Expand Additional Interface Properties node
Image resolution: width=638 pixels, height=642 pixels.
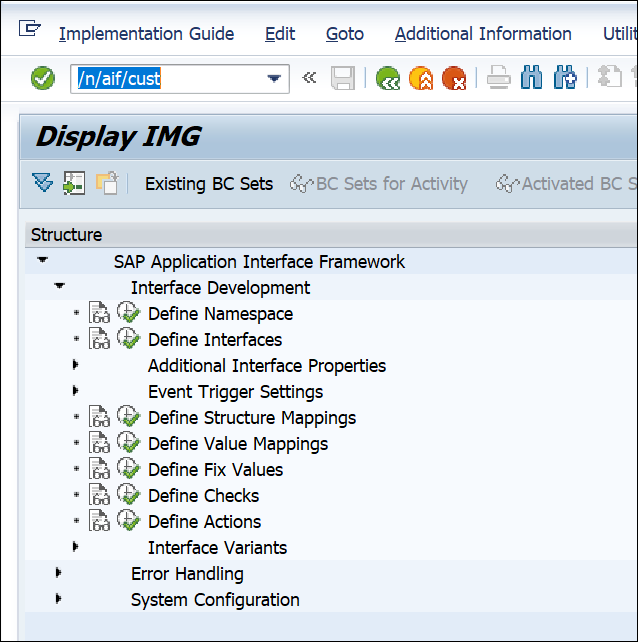(x=75, y=364)
